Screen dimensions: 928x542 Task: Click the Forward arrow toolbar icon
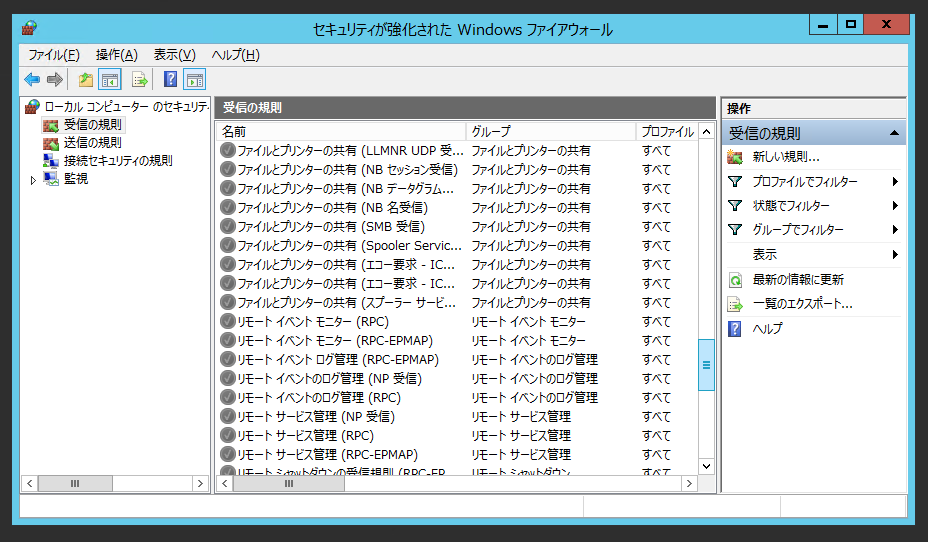point(55,79)
